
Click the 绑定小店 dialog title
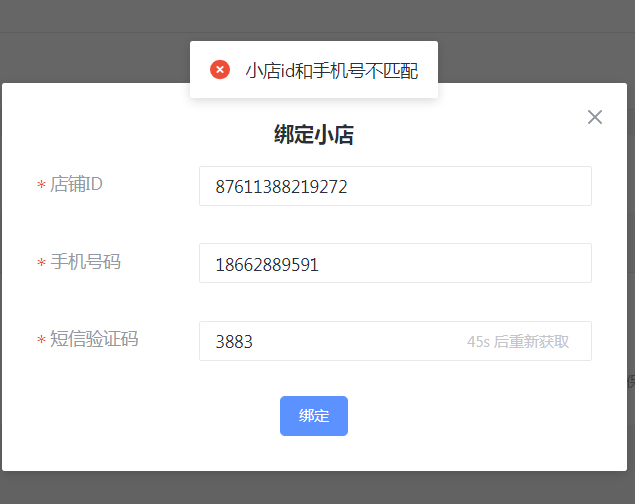(314, 134)
